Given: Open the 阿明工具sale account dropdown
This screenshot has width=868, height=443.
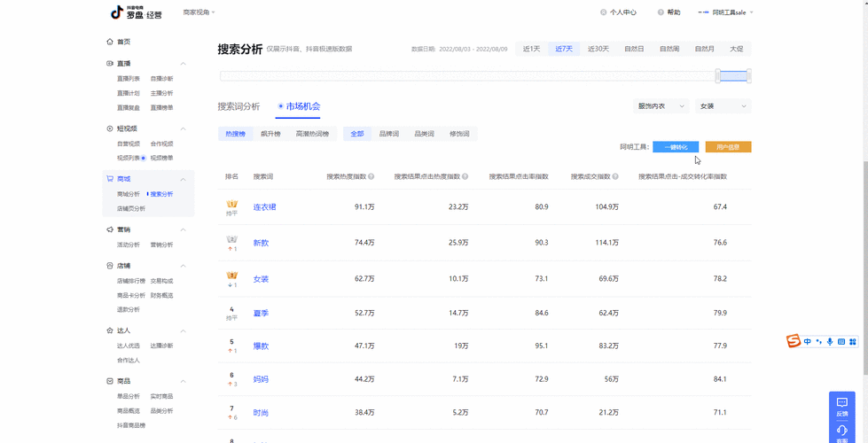Looking at the screenshot, I should [733, 12].
